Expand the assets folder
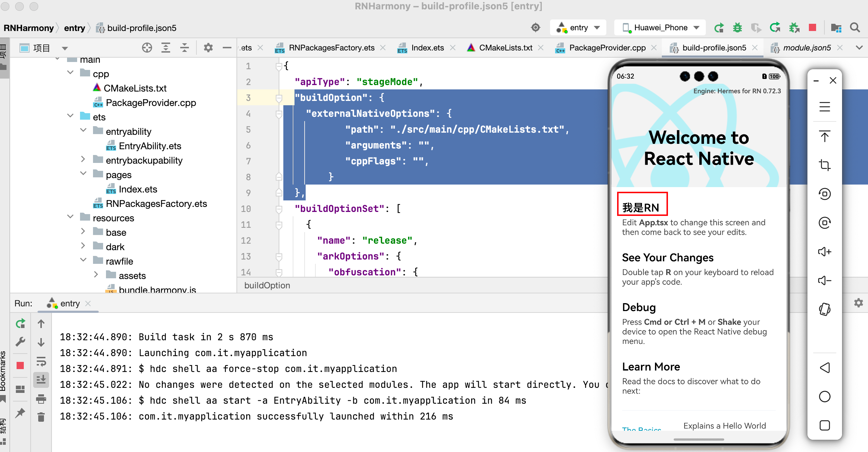 [96, 275]
